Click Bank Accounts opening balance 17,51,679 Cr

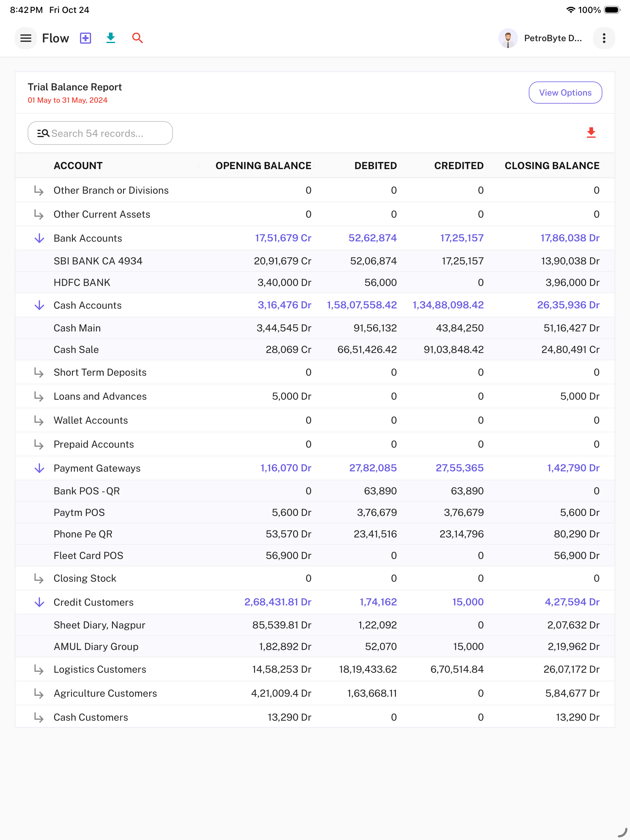pyautogui.click(x=283, y=238)
